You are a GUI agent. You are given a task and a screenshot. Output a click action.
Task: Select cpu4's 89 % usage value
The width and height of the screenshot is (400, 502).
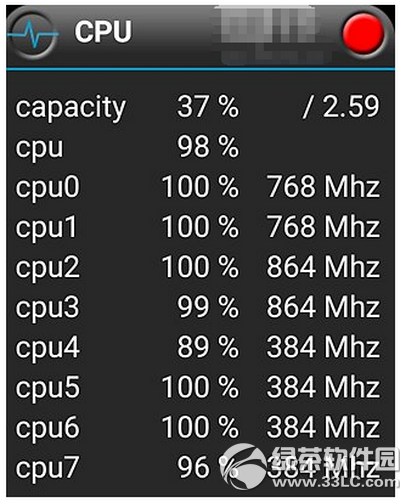(x=208, y=347)
